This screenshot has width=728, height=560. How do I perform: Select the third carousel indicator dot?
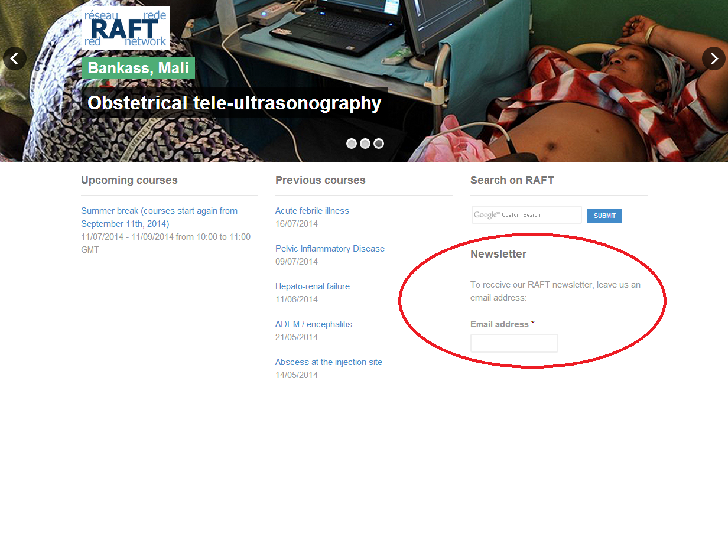[x=379, y=144]
